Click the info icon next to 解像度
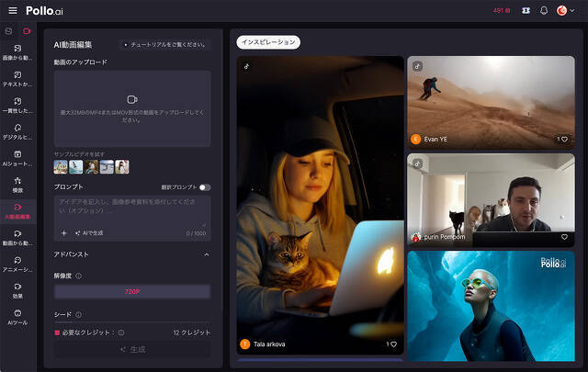Viewport: 588px width, 372px height. [78, 275]
